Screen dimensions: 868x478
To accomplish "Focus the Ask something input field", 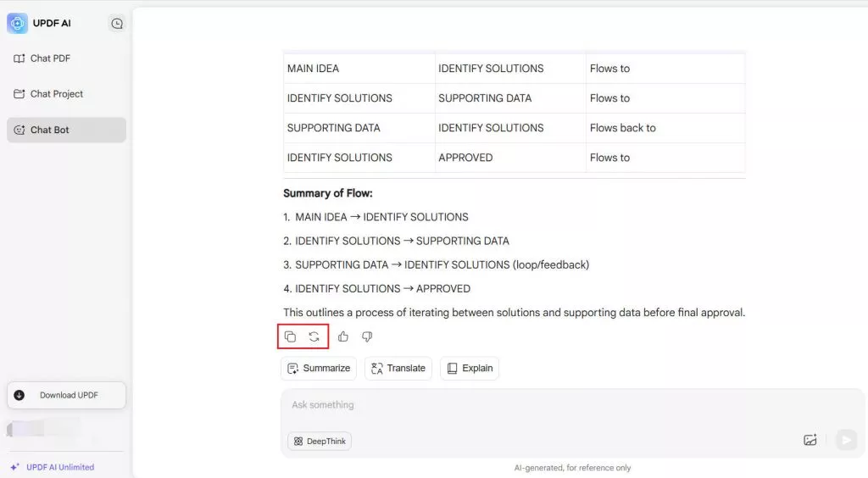I will (542, 405).
